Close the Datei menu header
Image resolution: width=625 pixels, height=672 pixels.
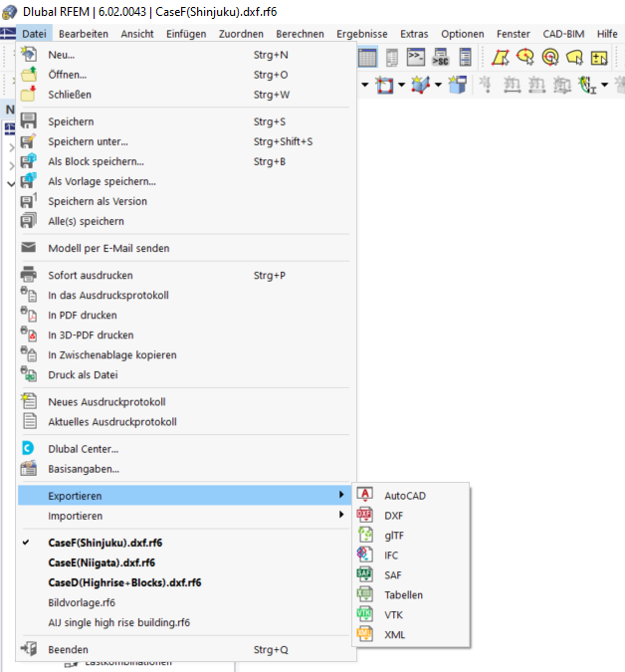[34, 34]
